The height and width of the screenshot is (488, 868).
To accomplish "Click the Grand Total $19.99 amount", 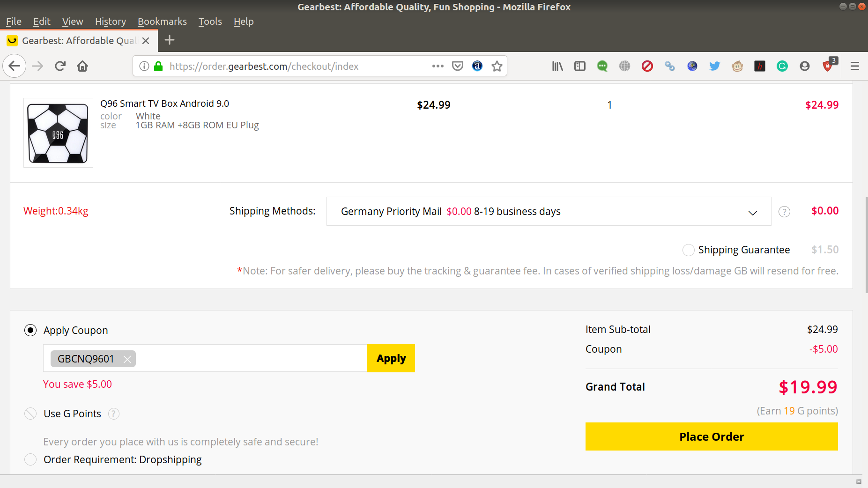I will [808, 387].
